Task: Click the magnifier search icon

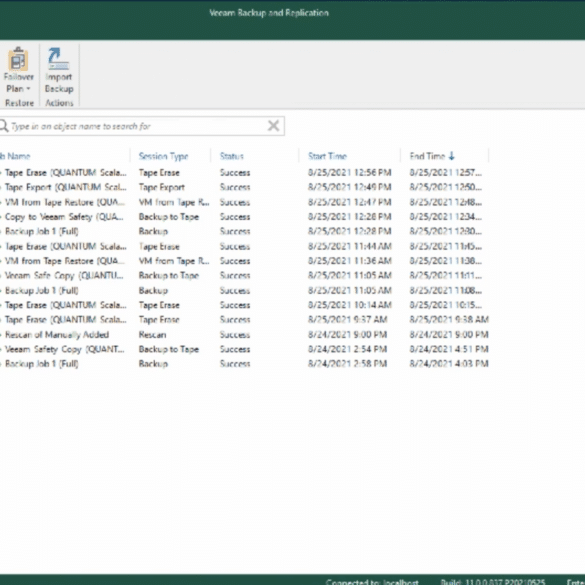Action: (4, 126)
